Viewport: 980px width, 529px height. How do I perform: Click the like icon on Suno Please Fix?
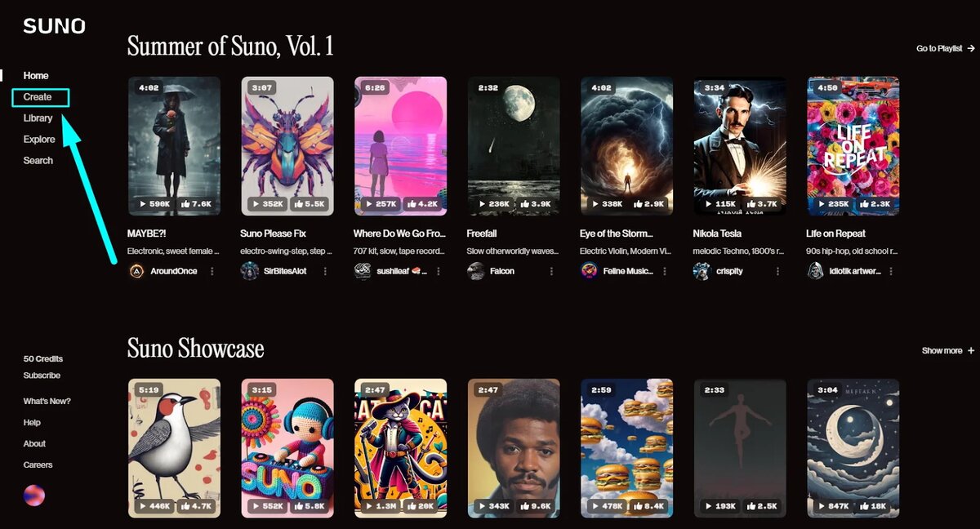coord(296,204)
